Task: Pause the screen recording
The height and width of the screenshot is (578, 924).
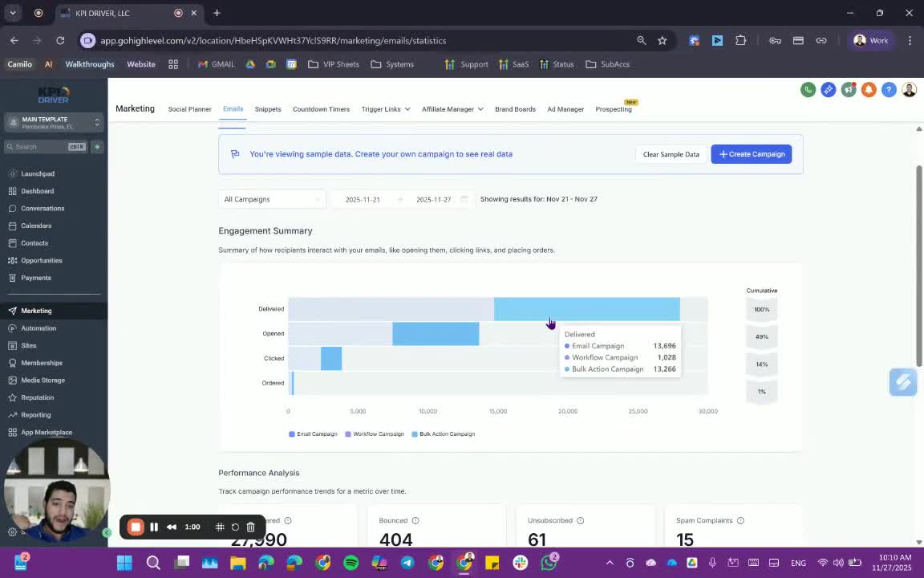Action: pyautogui.click(x=154, y=527)
